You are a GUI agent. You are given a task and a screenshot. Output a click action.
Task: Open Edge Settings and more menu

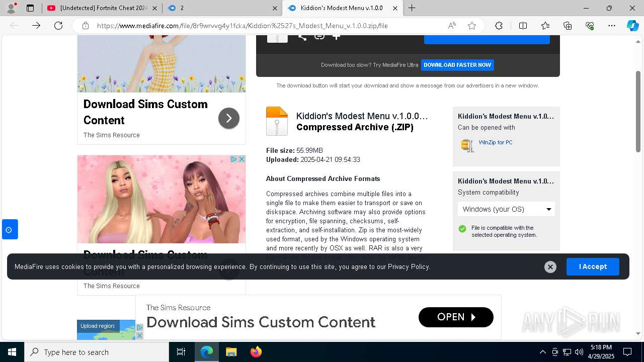(x=612, y=26)
